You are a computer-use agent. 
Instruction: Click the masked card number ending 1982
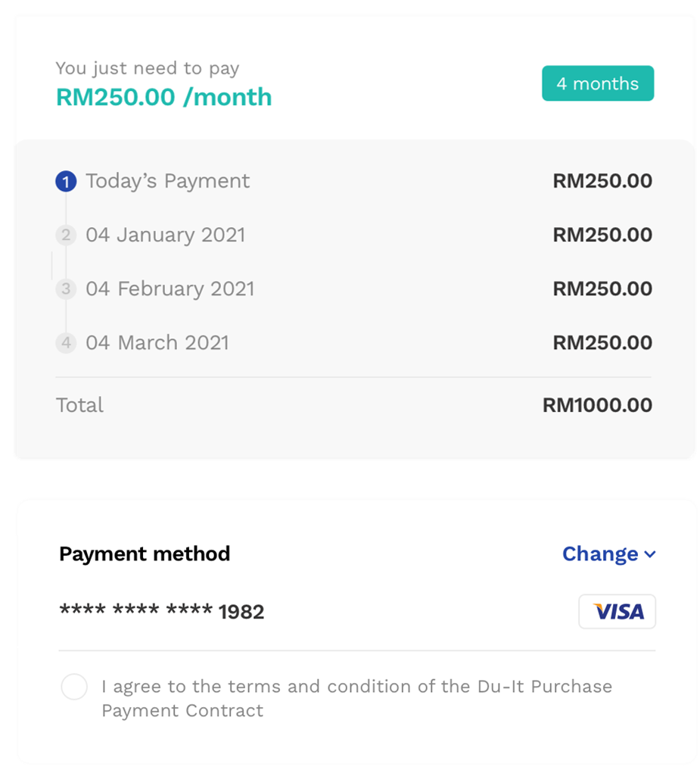pos(162,612)
